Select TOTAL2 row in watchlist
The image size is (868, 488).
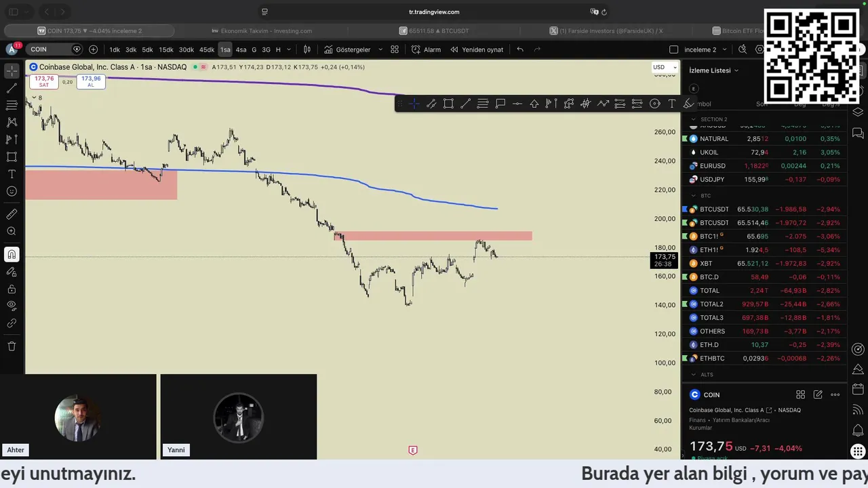(764, 304)
